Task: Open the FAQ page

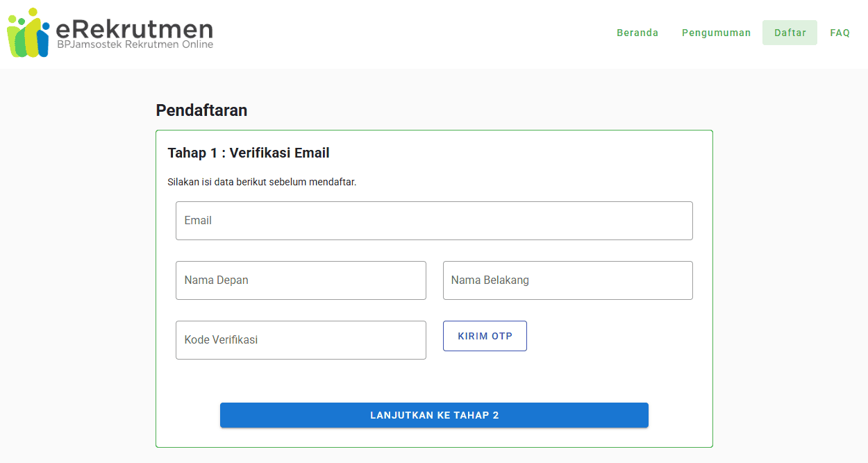Action: tap(840, 33)
